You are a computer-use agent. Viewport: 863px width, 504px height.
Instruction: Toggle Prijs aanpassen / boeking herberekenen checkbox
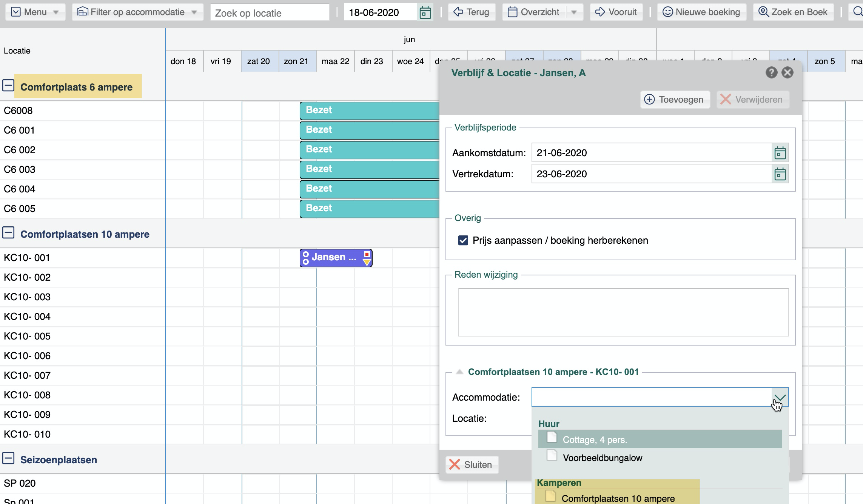pos(463,240)
